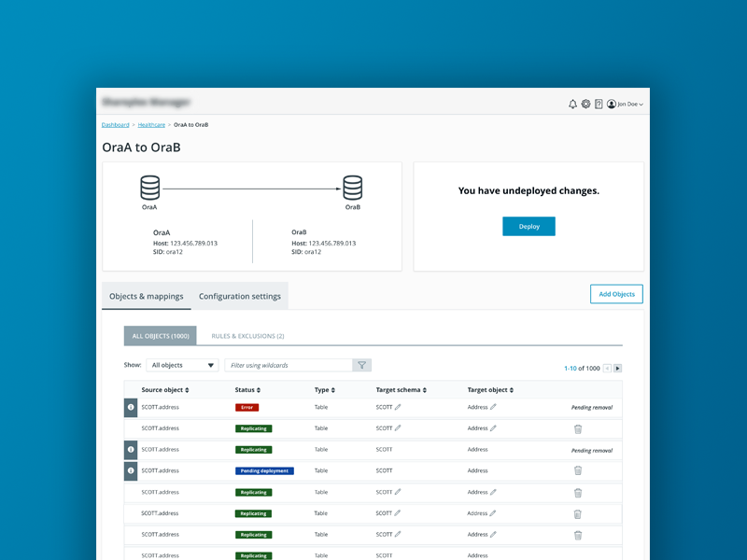747x560 pixels.
Task: Open info icon on Pending deployment row
Action: (131, 470)
